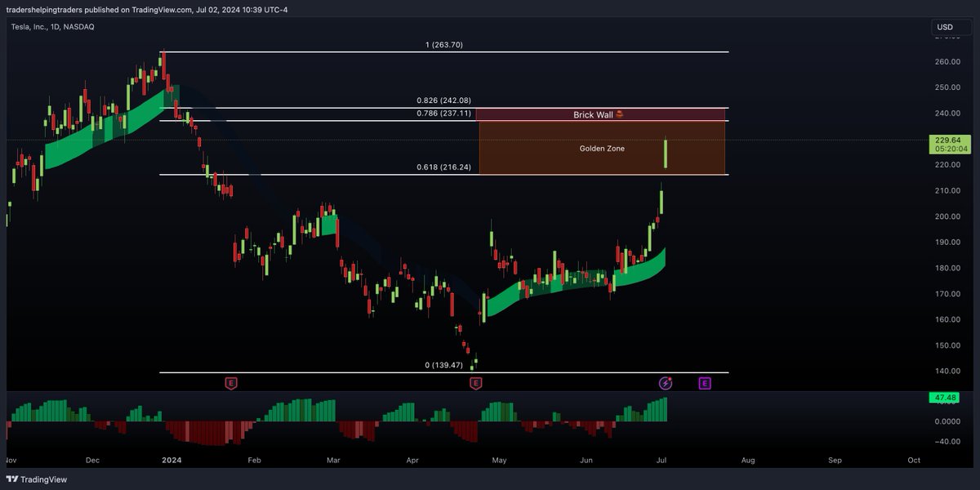Screen dimensions: 980x490
Task: Click the Oct label on the time axis
Action: pyautogui.click(x=914, y=461)
